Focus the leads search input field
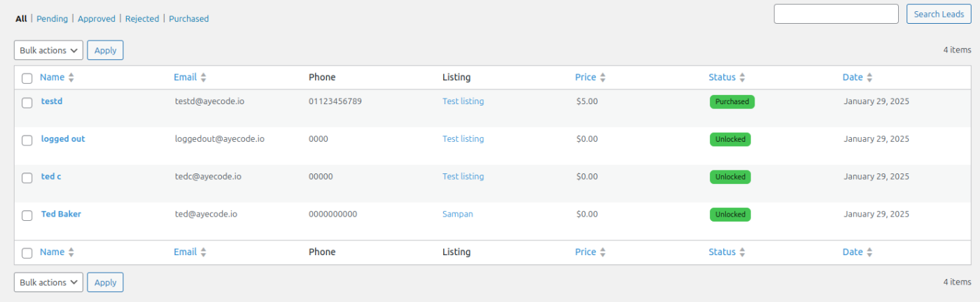The image size is (980, 302). pos(836,14)
